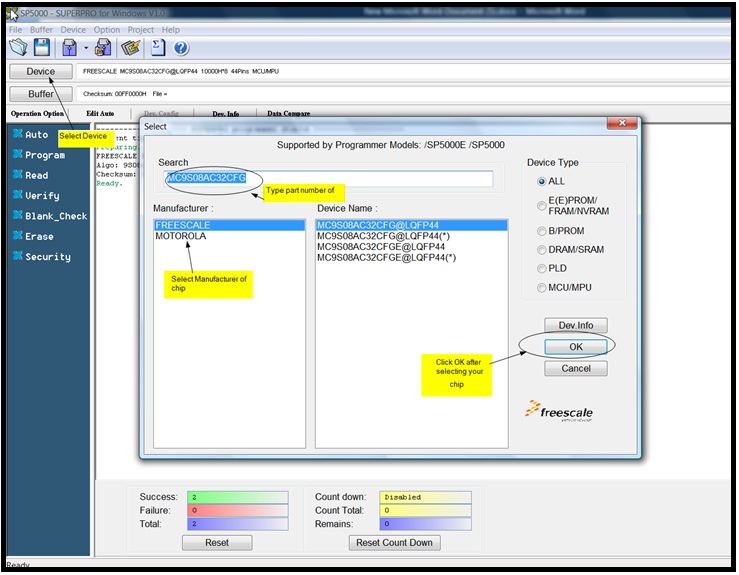Screen dimensions: 739x575
Task: Click the help question mark toolbar icon
Action: point(181,47)
